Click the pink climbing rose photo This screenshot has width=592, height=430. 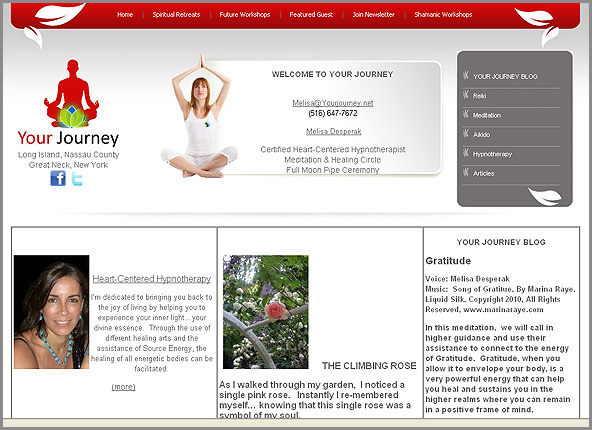coord(266,312)
